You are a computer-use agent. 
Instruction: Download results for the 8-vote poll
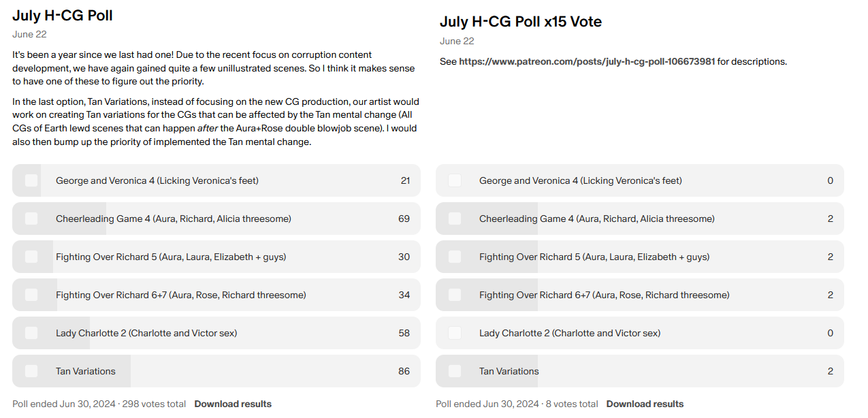[x=645, y=404]
